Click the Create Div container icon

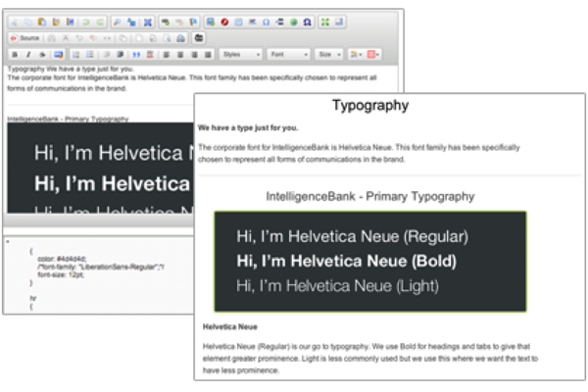pos(150,55)
